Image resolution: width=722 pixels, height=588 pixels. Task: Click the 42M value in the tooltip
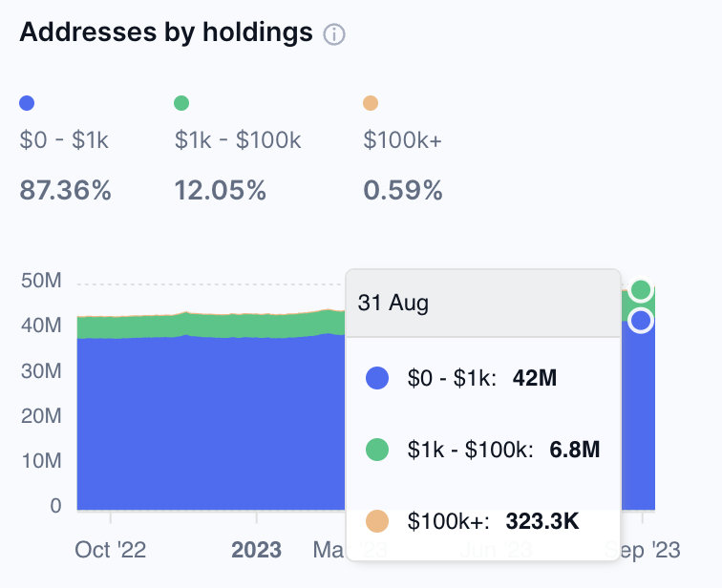(x=535, y=379)
